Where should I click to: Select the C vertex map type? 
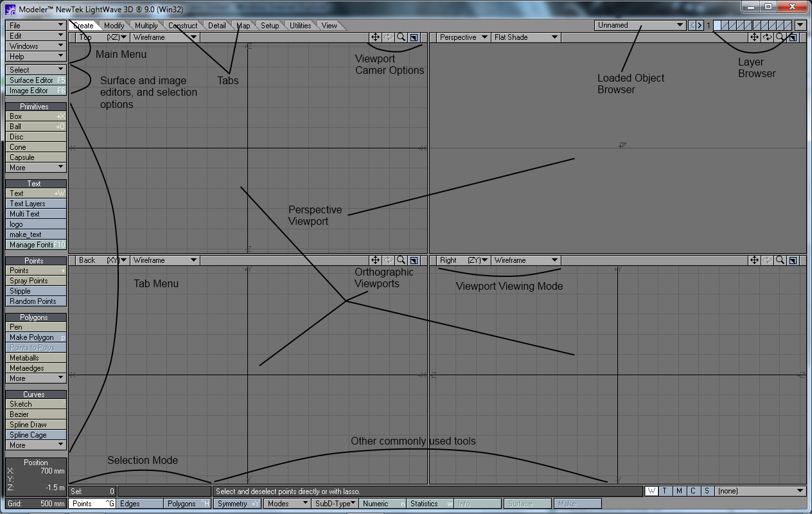coord(693,491)
